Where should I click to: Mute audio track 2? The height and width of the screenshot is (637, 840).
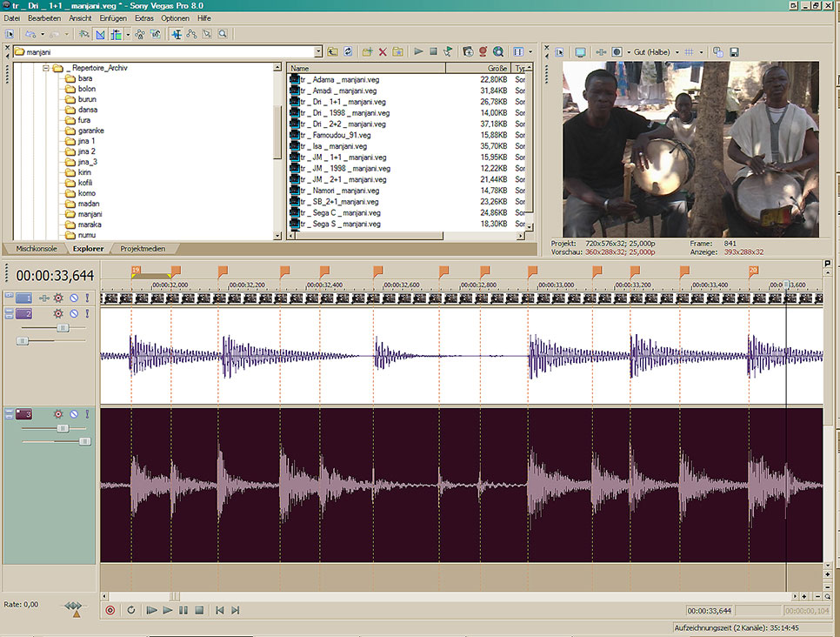[x=74, y=313]
